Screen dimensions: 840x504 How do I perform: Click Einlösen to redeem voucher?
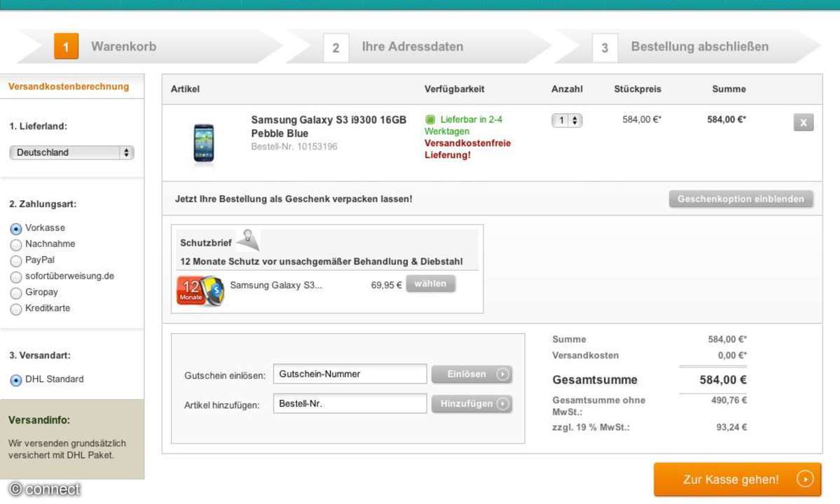tap(472, 374)
